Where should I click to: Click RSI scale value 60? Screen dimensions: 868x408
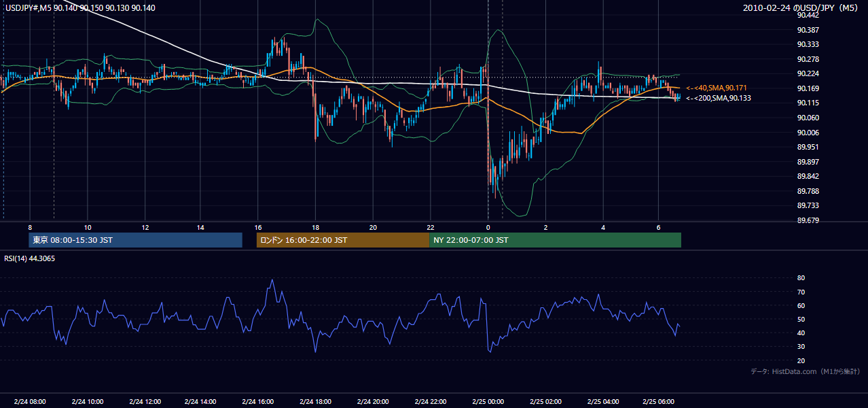click(801, 305)
